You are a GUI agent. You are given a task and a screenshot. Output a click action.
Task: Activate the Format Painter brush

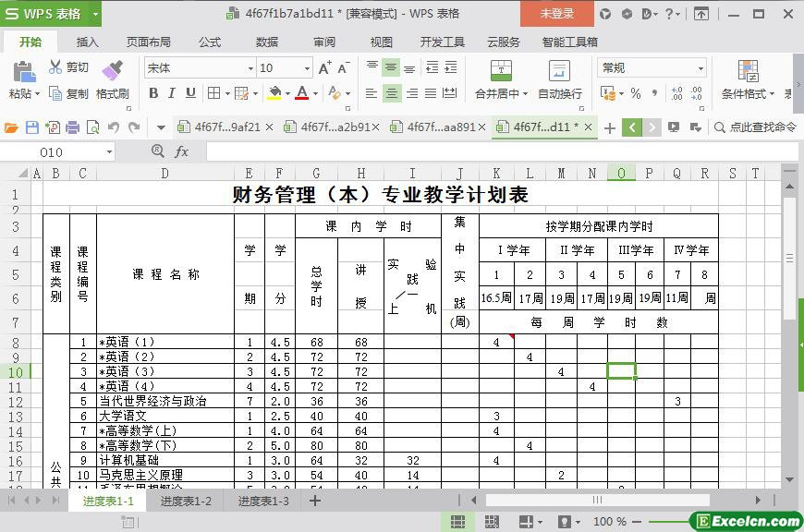coord(113,71)
